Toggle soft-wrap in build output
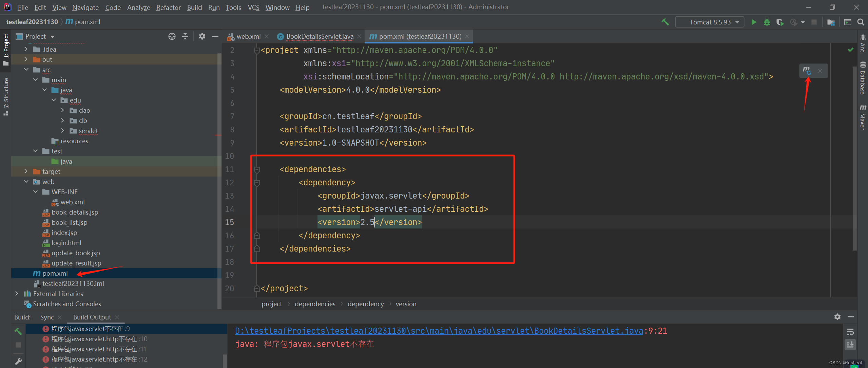The image size is (868, 368). (850, 332)
